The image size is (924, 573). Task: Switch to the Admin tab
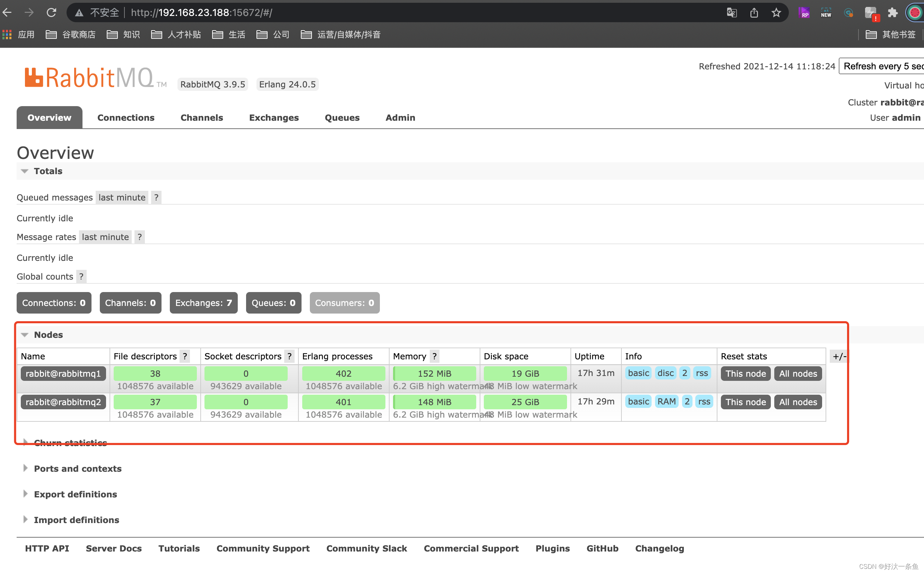(x=400, y=118)
